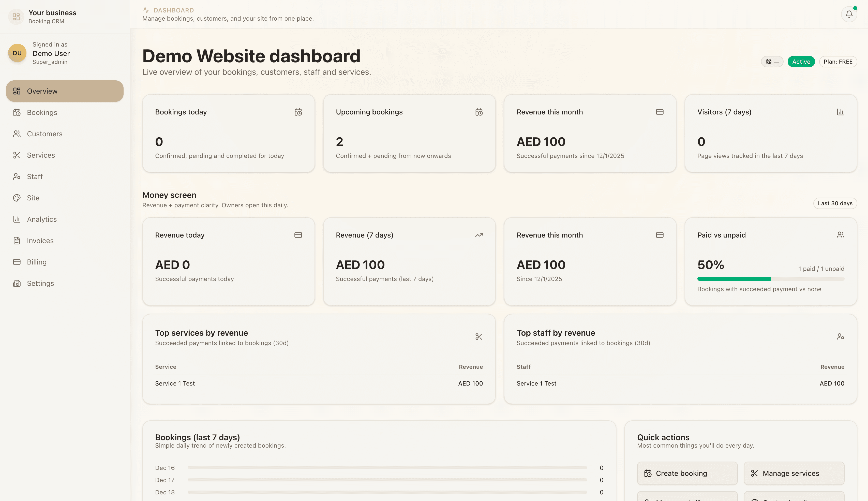Click the chart icon on Visitors card

point(841,112)
